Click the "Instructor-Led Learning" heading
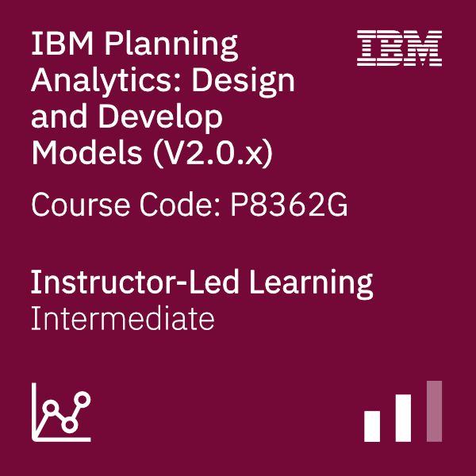This screenshot has height=476, width=476. point(202,285)
